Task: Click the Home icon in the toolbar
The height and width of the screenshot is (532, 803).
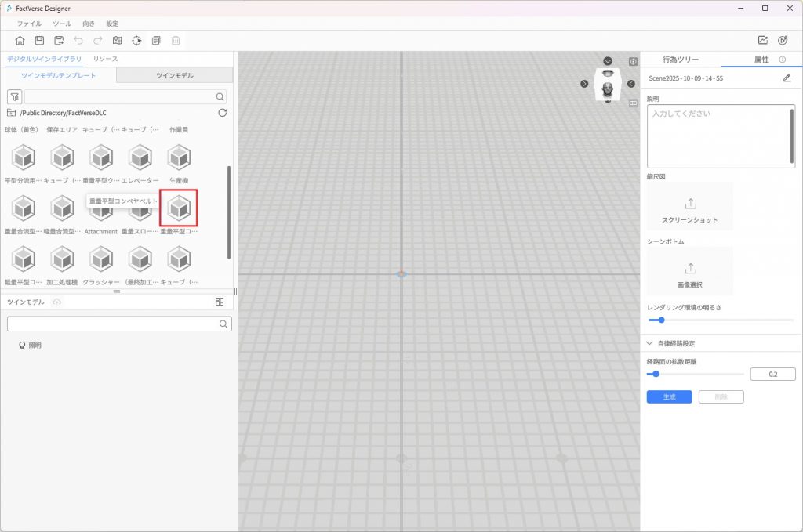Action: point(20,41)
